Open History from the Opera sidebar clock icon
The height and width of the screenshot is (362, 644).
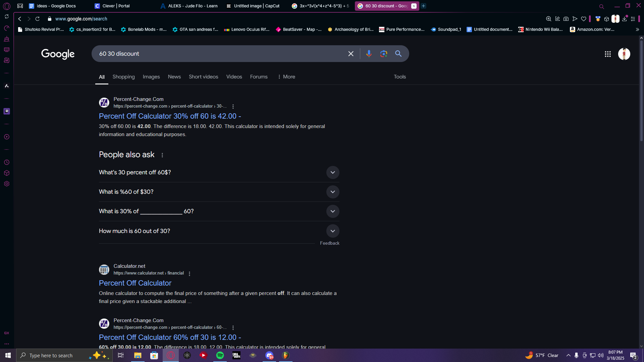tap(7, 162)
